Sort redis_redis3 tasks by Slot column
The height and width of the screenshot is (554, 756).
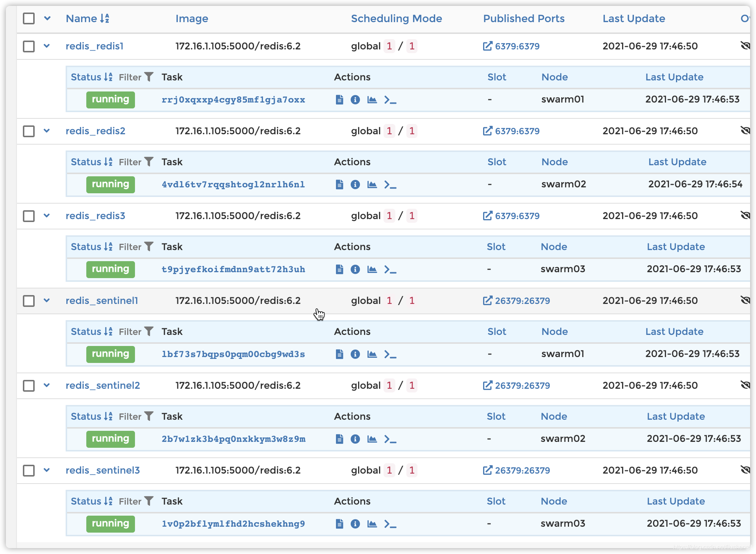pos(496,247)
